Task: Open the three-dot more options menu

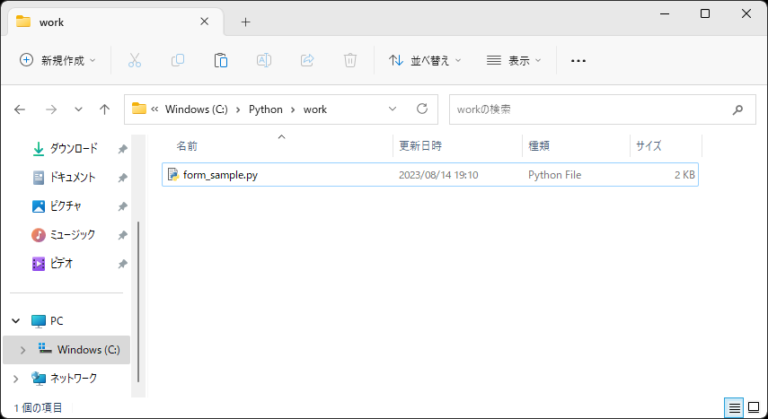Action: pyautogui.click(x=578, y=60)
